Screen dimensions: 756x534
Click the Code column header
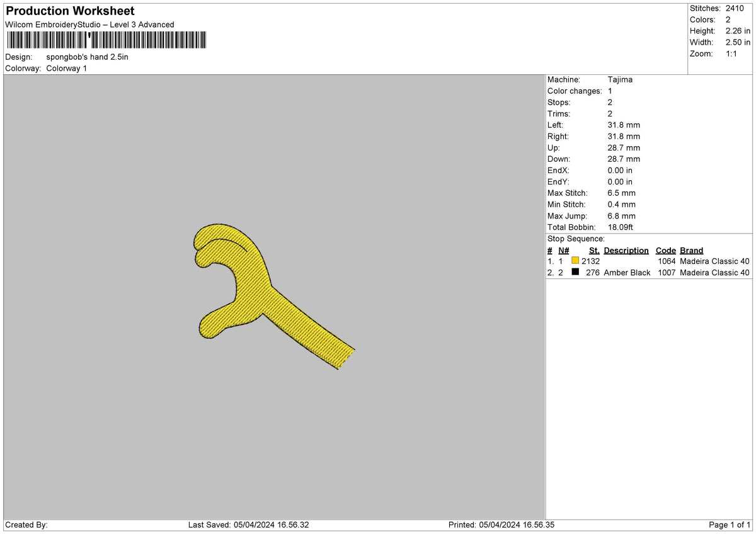pyautogui.click(x=665, y=251)
